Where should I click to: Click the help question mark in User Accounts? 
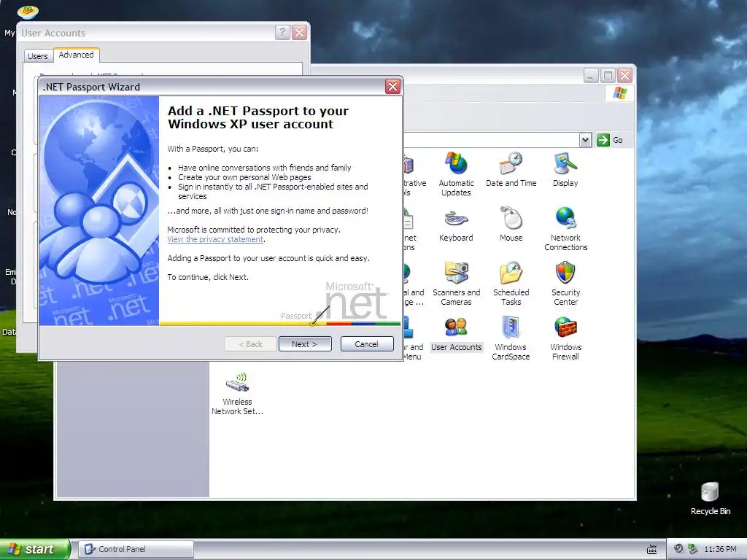click(x=282, y=32)
